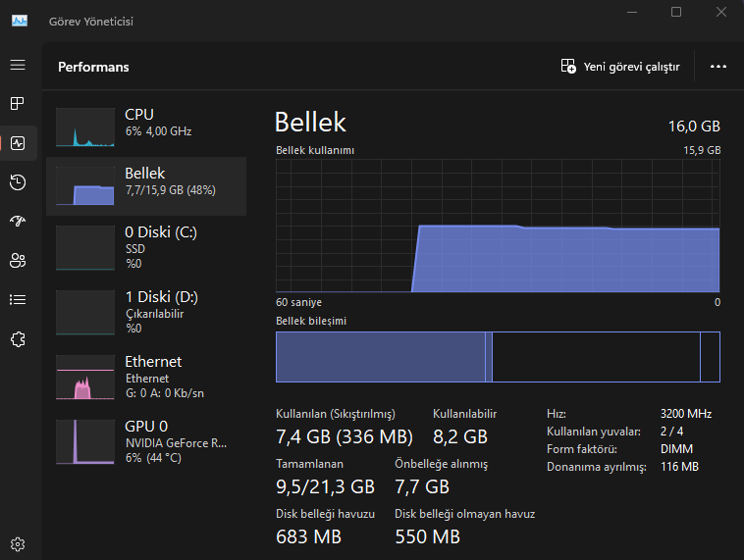Open GPU 0 NVIDIA GeForce stats
The height and width of the screenshot is (560, 744).
click(x=146, y=441)
